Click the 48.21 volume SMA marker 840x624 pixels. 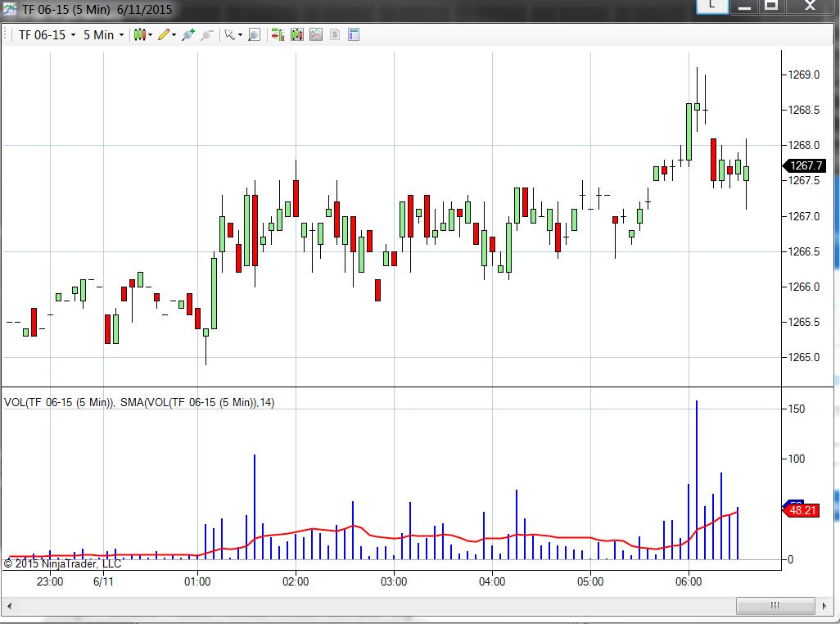click(x=802, y=510)
